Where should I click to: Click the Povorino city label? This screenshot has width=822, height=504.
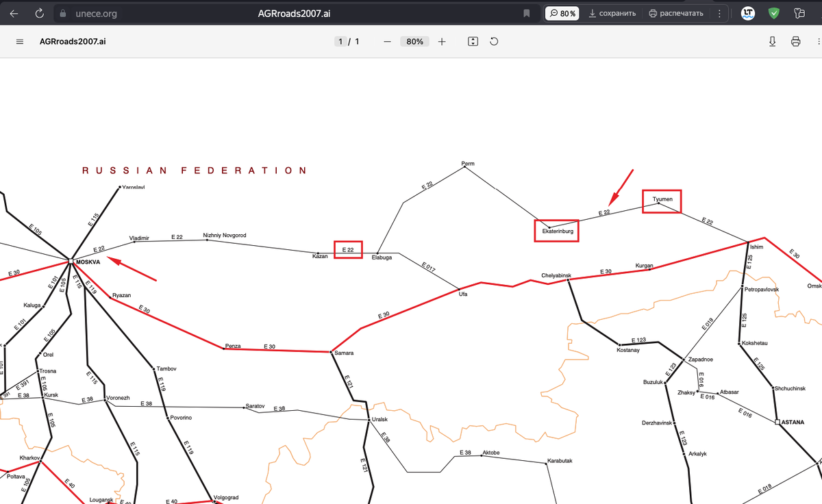181,418
